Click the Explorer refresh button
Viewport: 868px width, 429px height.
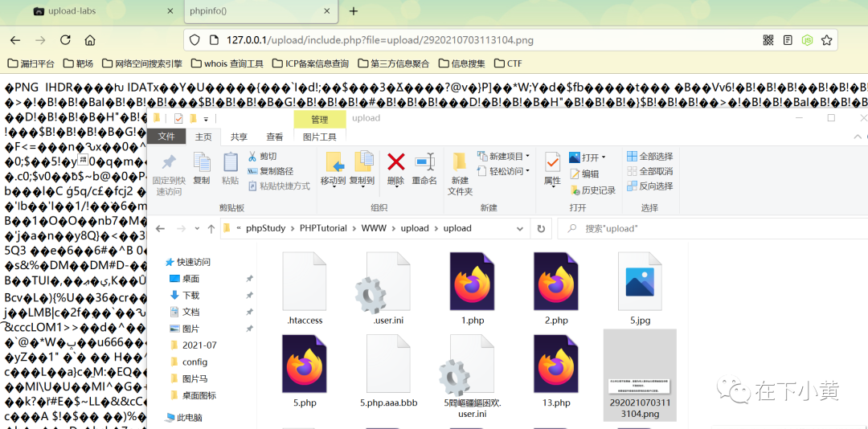[541, 229]
